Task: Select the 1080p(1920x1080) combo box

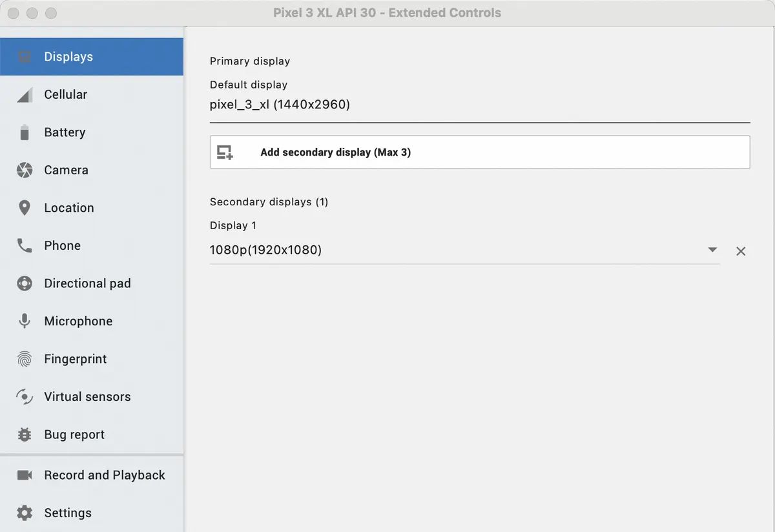Action: 452,250
